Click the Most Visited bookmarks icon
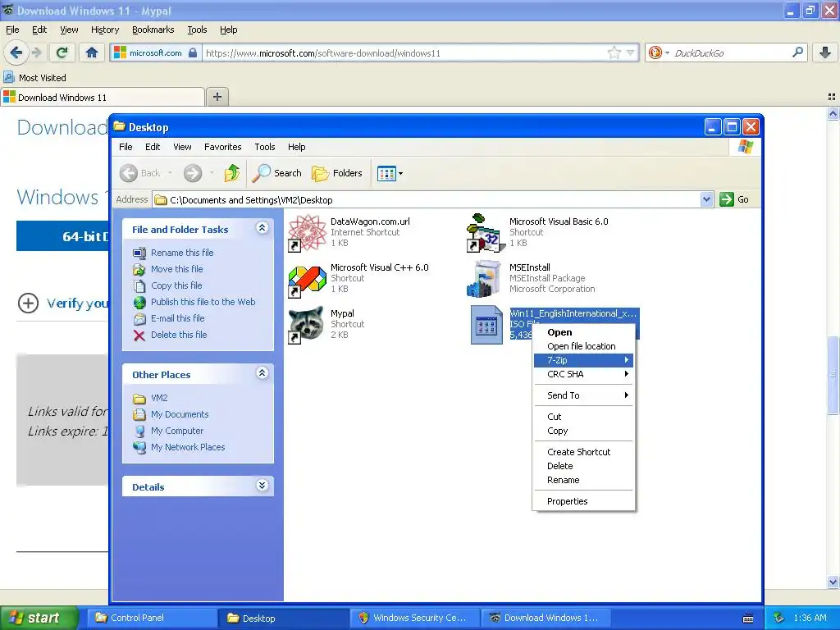Image resolution: width=840 pixels, height=630 pixels. pyautogui.click(x=9, y=77)
